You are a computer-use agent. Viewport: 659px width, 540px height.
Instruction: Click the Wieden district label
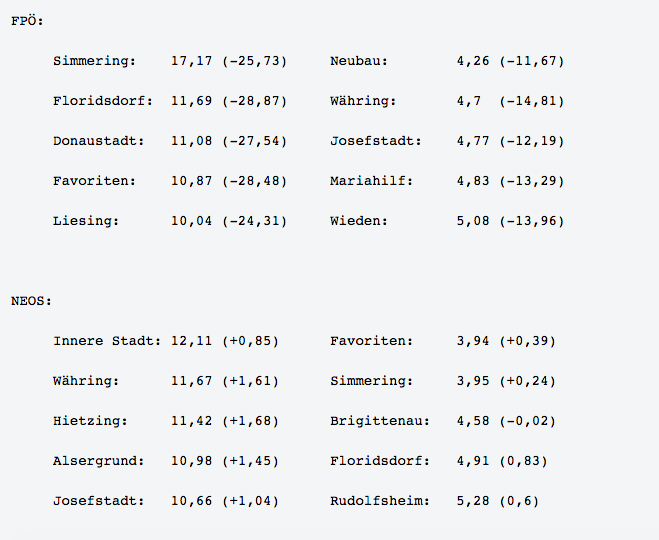[359, 221]
